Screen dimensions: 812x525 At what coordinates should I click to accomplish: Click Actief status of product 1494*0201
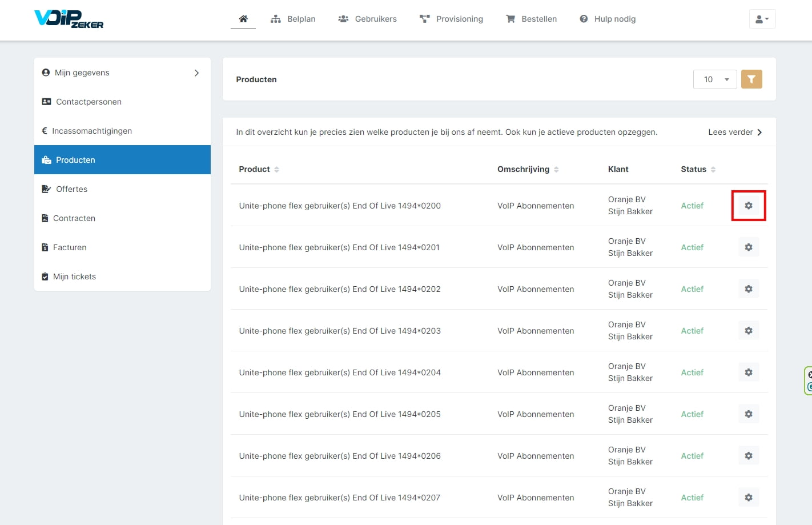point(692,247)
